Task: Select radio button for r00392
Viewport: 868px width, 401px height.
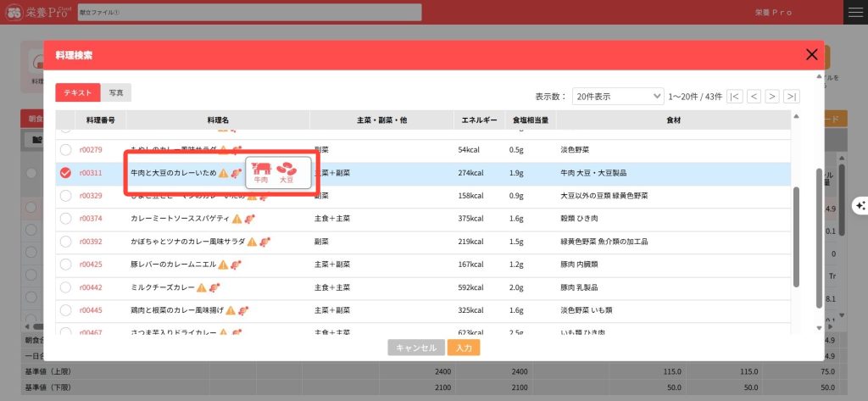Action: tap(65, 242)
